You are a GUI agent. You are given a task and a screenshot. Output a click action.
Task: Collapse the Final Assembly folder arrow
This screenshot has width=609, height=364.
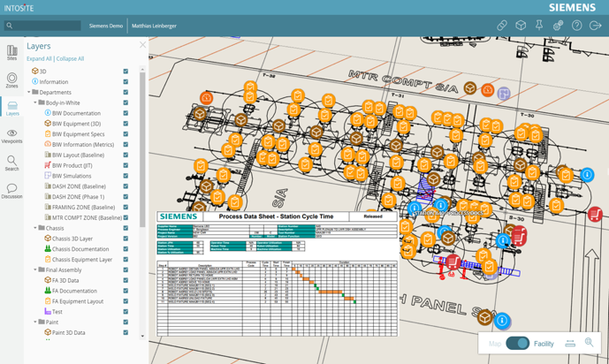[x=35, y=269]
